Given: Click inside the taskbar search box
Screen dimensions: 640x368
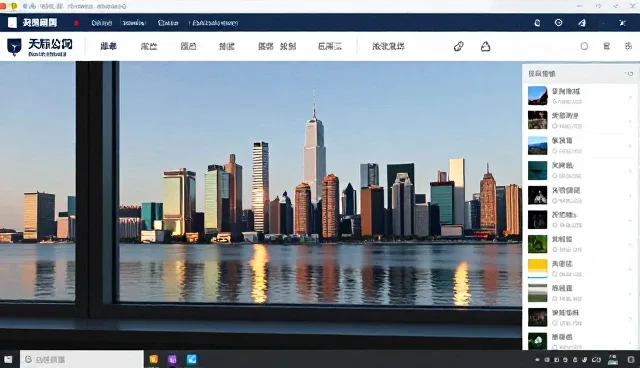Looking at the screenshot, I should [x=82, y=359].
